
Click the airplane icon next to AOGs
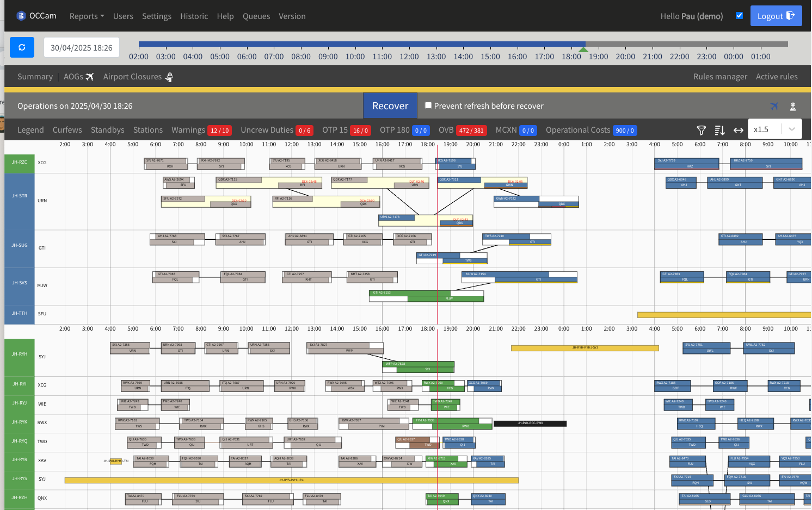point(90,76)
